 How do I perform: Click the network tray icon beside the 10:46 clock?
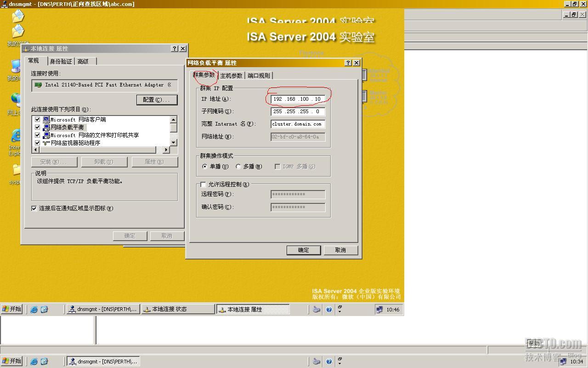379,310
